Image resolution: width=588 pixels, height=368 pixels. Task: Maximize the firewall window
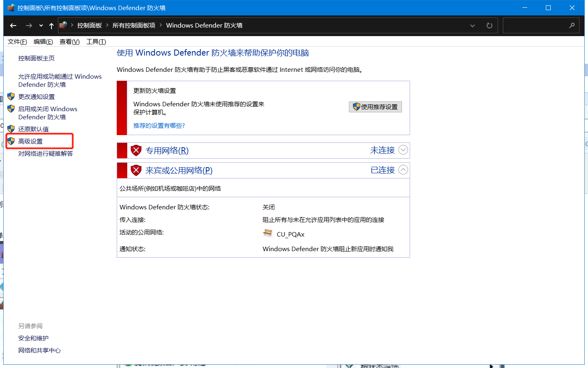tap(548, 8)
